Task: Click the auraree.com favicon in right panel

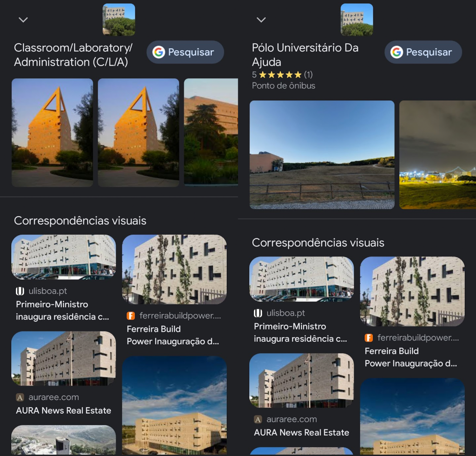Action: (x=258, y=419)
